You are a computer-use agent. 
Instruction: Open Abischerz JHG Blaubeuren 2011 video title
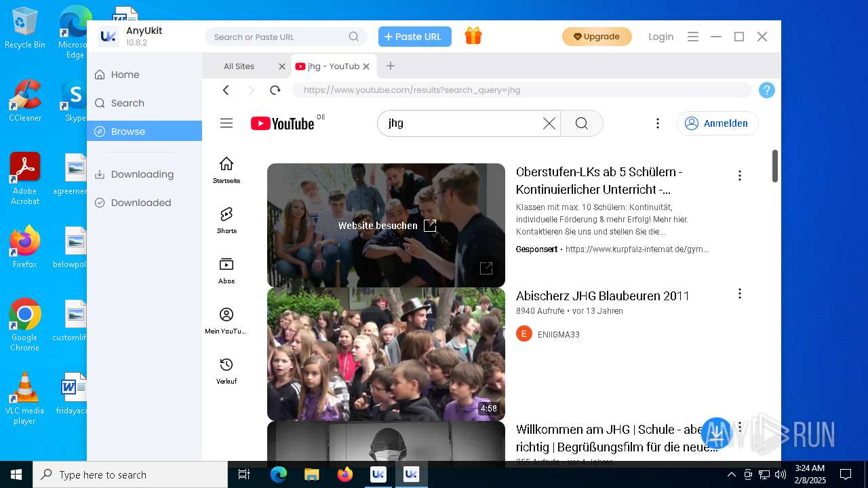pos(603,296)
